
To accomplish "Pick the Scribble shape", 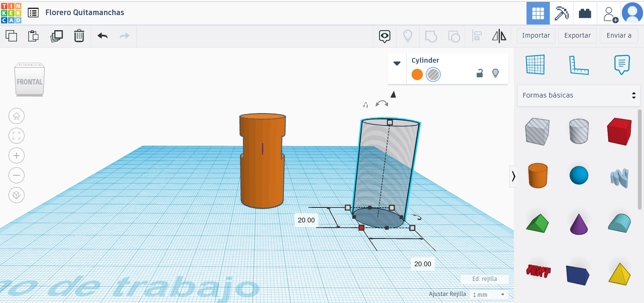I will point(619,177).
